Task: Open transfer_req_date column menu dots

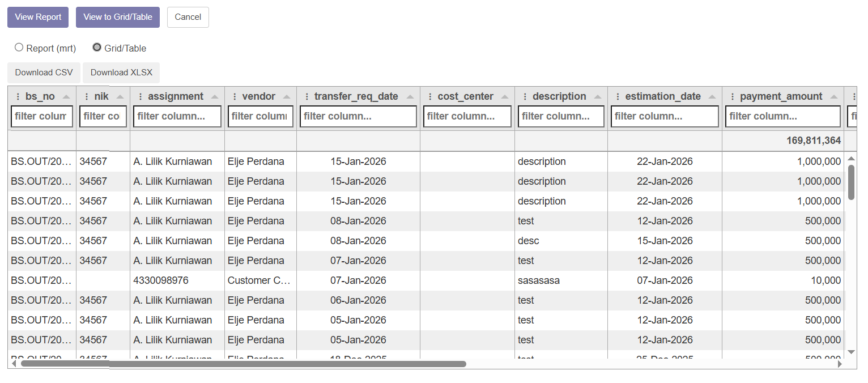Action: [307, 97]
